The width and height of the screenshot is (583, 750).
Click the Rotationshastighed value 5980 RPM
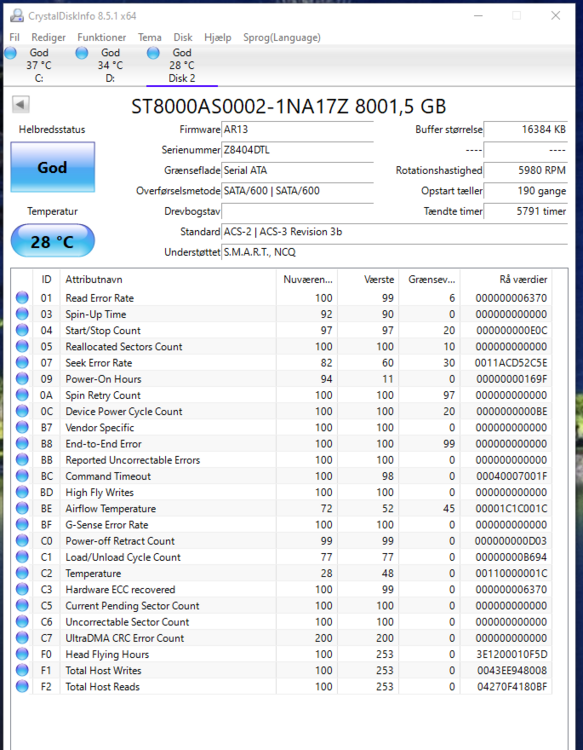(x=526, y=170)
